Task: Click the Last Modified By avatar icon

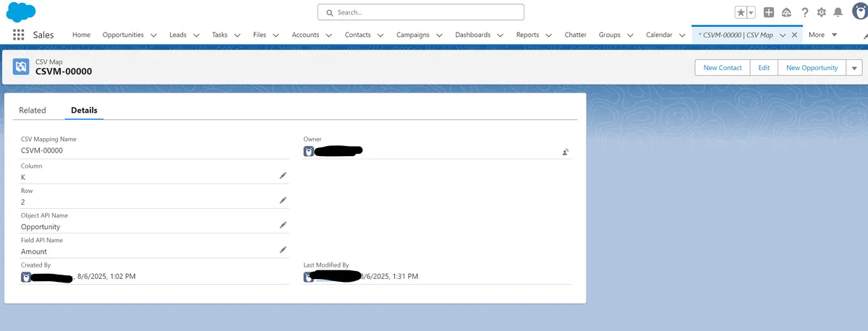Action: pos(309,277)
